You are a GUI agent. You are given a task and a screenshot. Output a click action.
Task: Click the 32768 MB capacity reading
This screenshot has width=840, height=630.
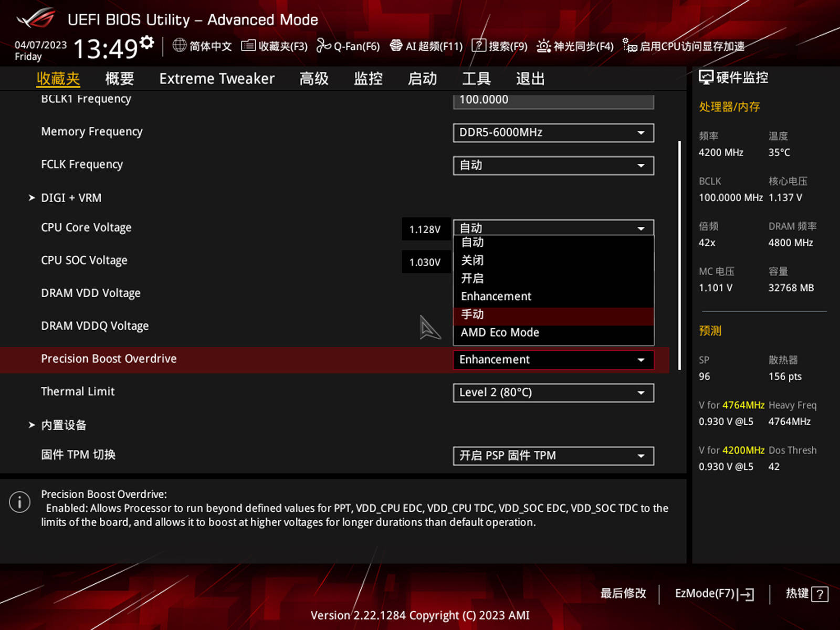coord(791,288)
